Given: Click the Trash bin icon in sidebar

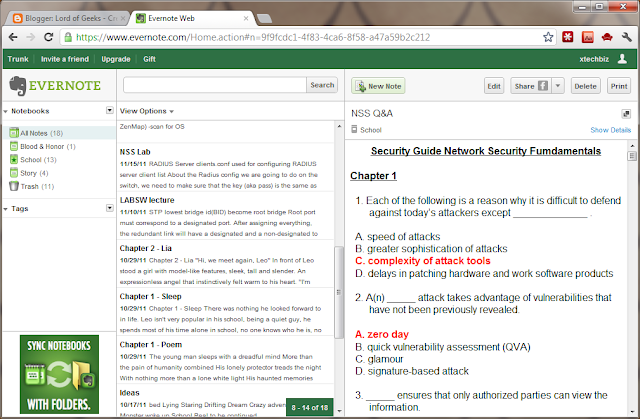Looking at the screenshot, I should 14,186.
